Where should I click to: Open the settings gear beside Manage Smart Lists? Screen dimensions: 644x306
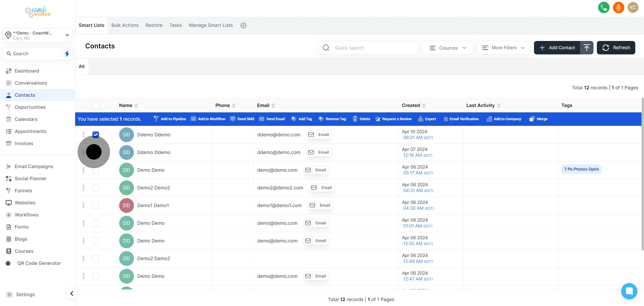point(243,25)
